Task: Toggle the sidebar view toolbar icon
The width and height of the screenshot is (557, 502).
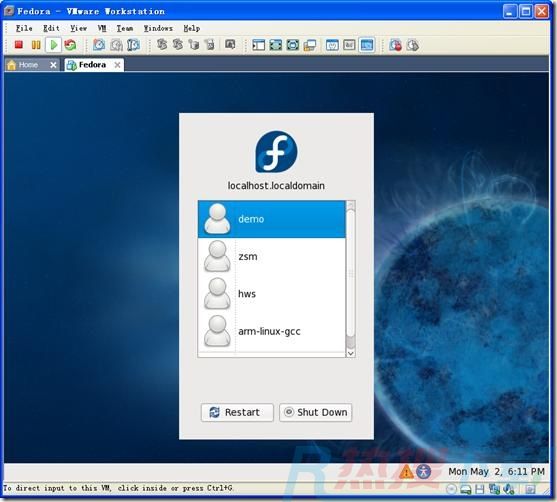Action: (x=259, y=45)
